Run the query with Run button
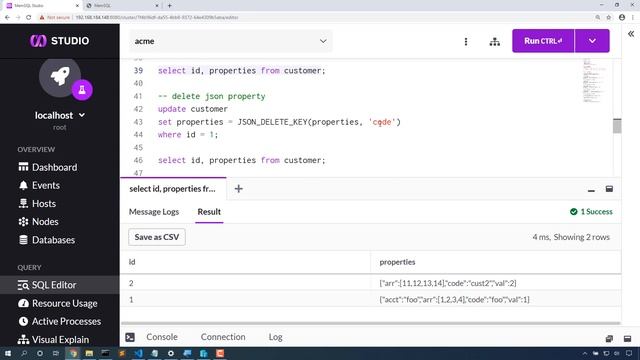The height and width of the screenshot is (360, 640). point(543,41)
